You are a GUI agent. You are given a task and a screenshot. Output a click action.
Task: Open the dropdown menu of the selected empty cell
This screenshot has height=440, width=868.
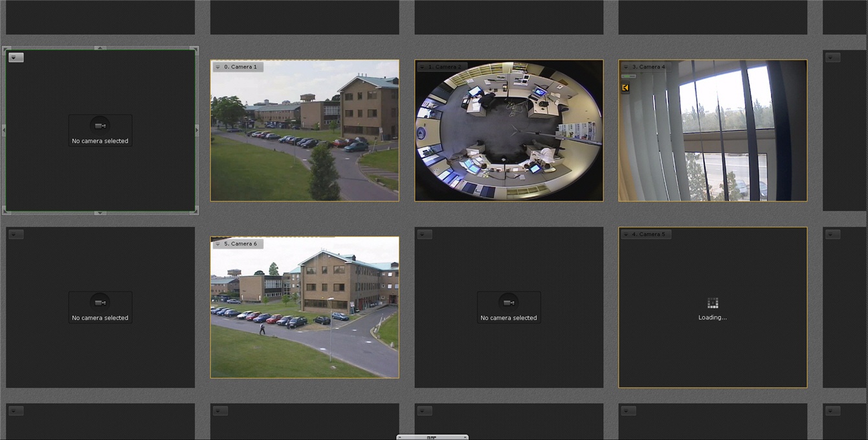click(16, 58)
